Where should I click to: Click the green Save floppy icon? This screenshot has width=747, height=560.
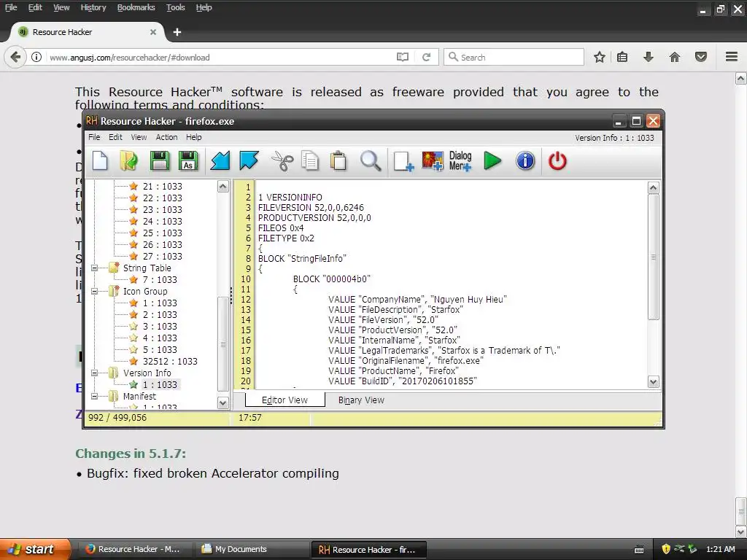tap(160, 161)
